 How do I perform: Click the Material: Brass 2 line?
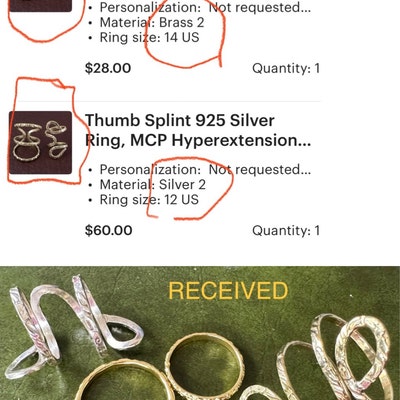pyautogui.click(x=152, y=23)
